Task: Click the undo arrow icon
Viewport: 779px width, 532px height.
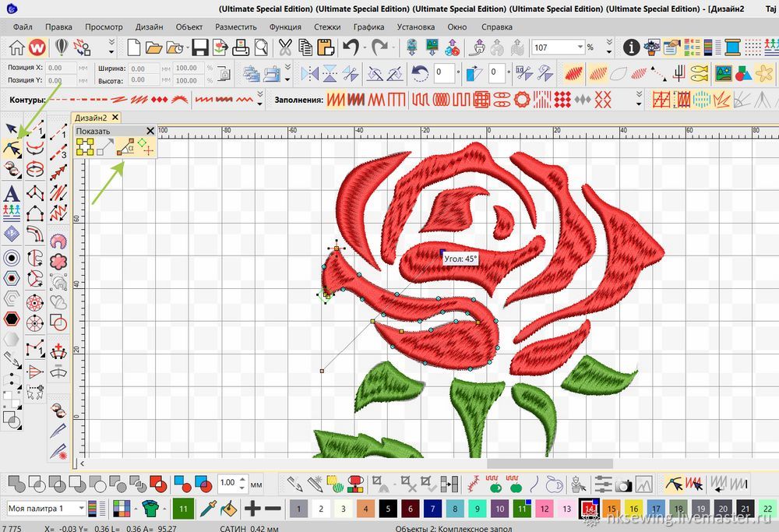Action: (x=350, y=48)
